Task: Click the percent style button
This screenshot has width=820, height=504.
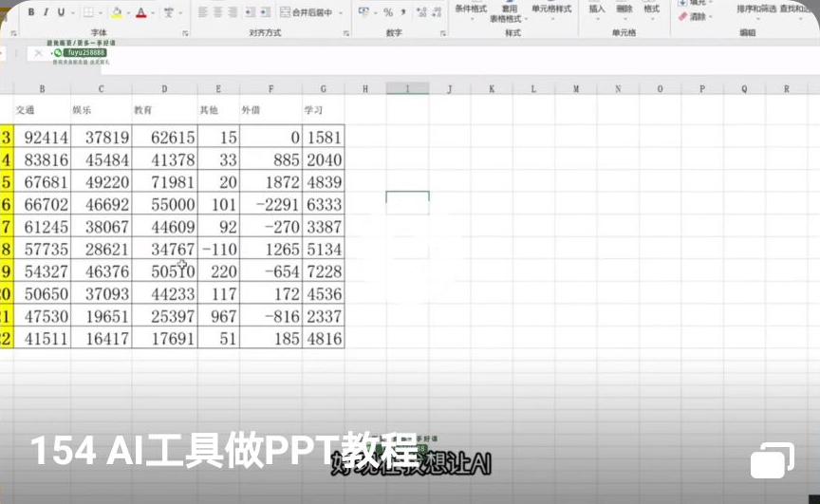Action: 388,12
